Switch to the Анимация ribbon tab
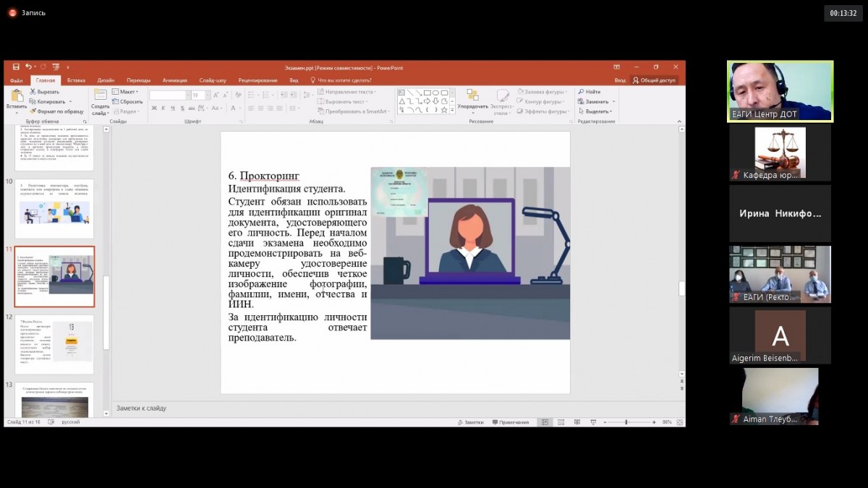Screen dimensions: 868x488 [x=174, y=80]
